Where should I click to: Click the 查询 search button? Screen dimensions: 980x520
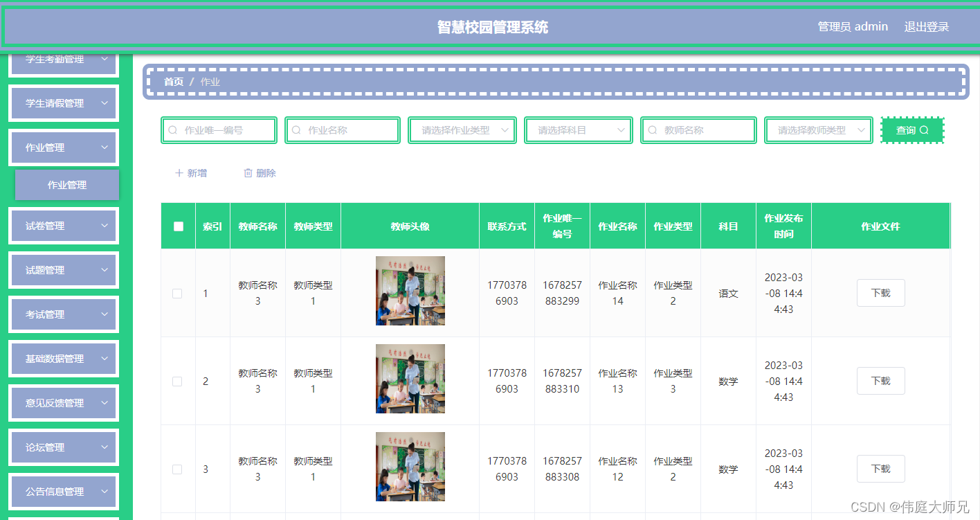pyautogui.click(x=912, y=130)
